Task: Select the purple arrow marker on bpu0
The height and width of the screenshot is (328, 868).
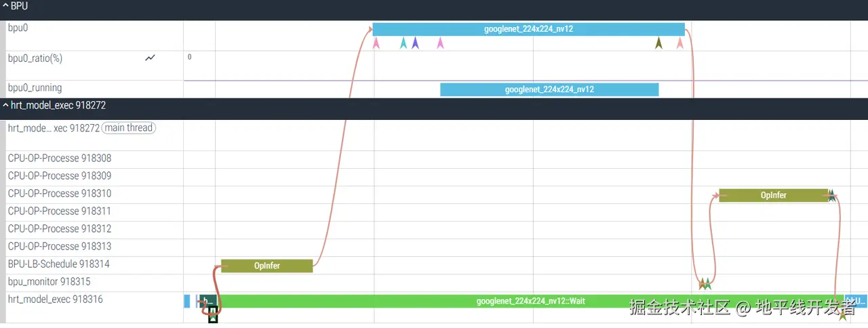Action: click(416, 43)
